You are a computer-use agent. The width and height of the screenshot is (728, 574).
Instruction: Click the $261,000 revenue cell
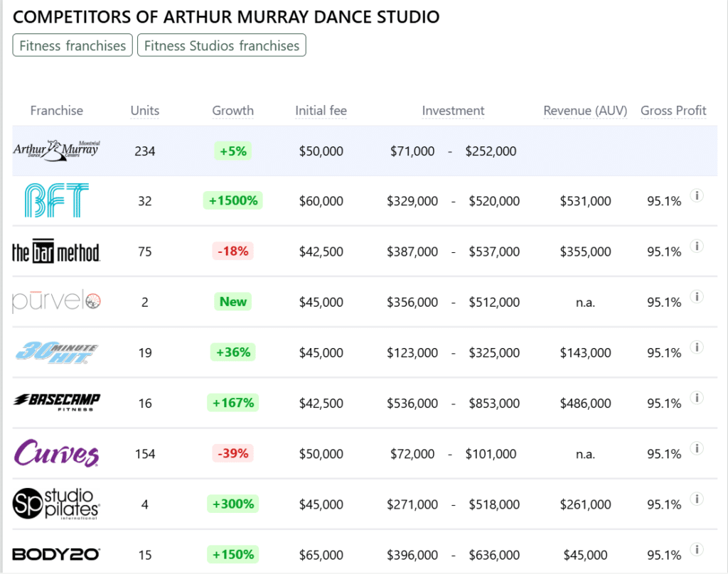click(586, 504)
